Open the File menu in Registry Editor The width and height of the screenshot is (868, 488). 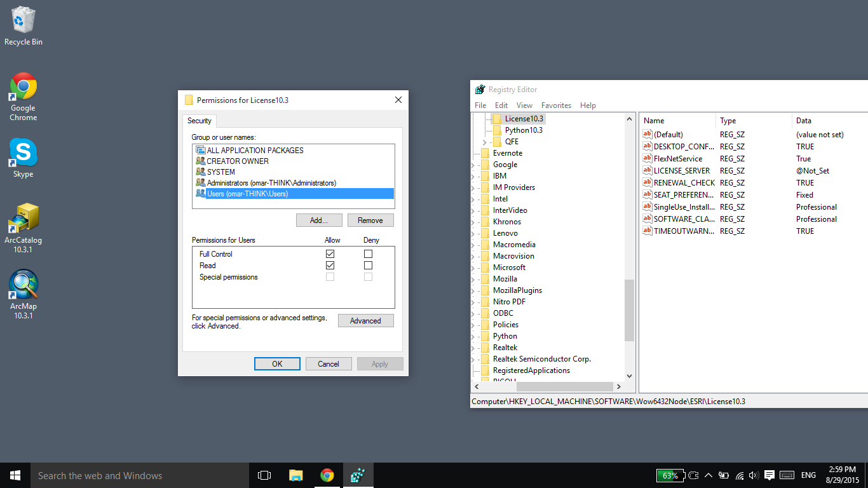(480, 105)
